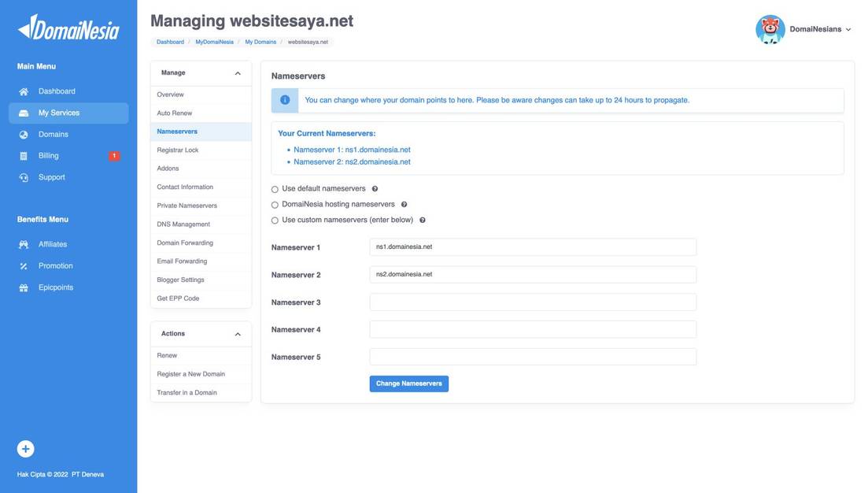Switch to the DNS Management section
The width and height of the screenshot is (868, 493).
tap(183, 222)
